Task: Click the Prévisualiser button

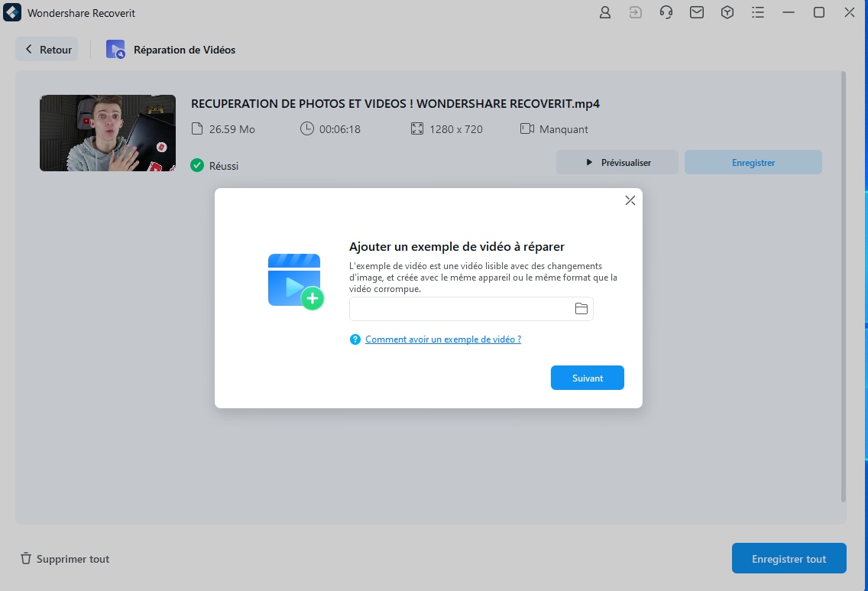Action: [x=617, y=162]
